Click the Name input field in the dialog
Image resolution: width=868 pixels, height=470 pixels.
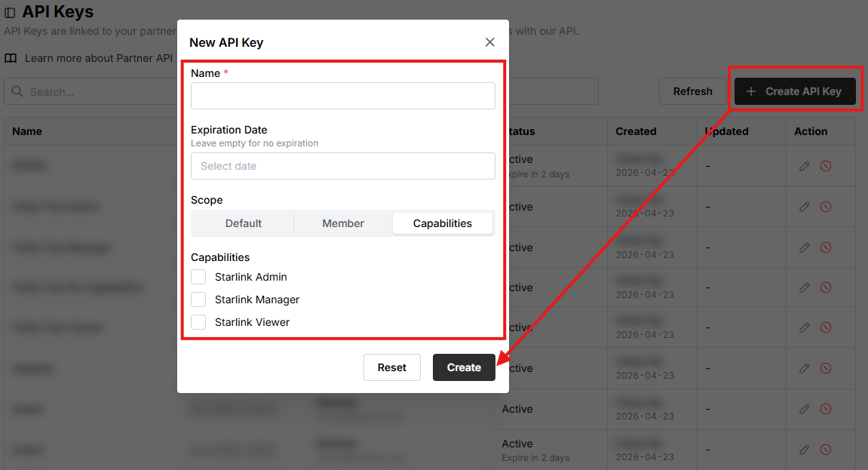pos(342,96)
